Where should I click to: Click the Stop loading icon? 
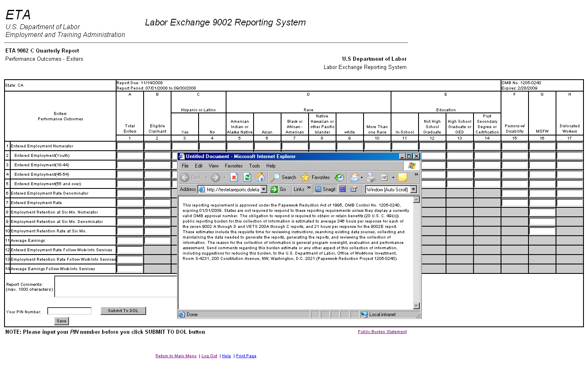pyautogui.click(x=234, y=177)
